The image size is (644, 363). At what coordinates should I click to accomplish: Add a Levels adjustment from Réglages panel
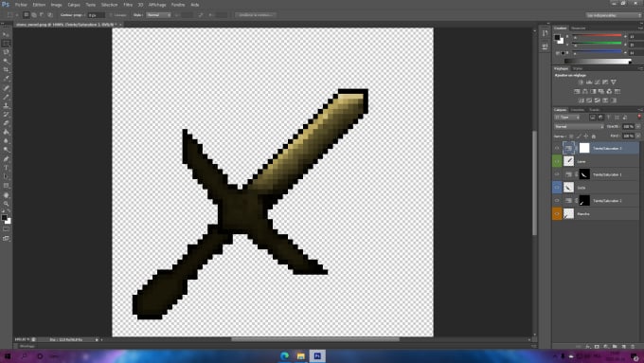point(589,82)
